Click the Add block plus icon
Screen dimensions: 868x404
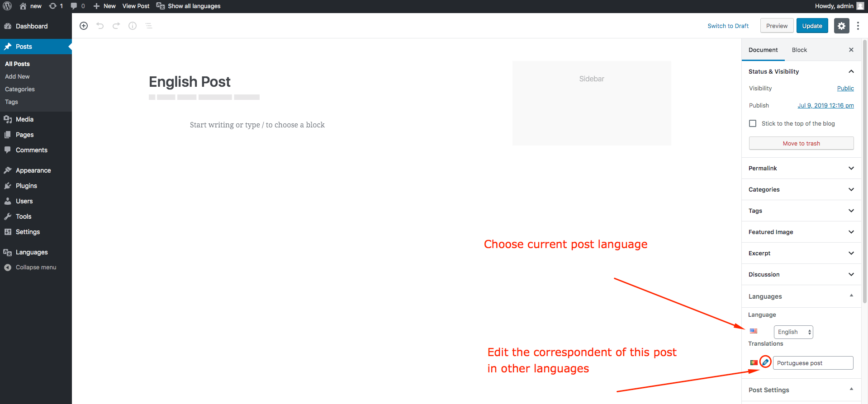coord(84,26)
